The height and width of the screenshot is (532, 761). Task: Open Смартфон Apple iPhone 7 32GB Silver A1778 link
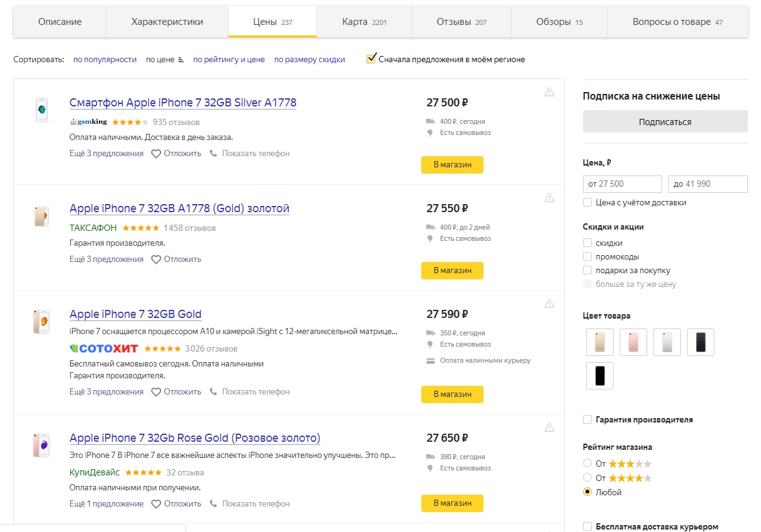pos(183,103)
